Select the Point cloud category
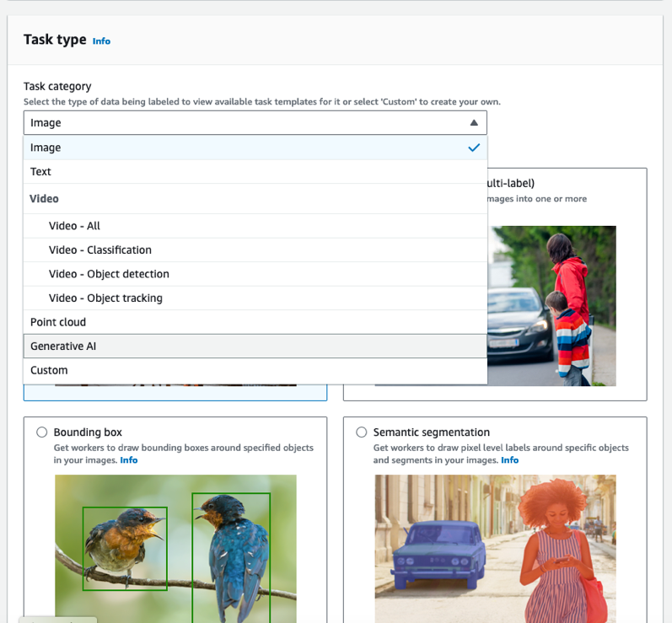 click(255, 322)
